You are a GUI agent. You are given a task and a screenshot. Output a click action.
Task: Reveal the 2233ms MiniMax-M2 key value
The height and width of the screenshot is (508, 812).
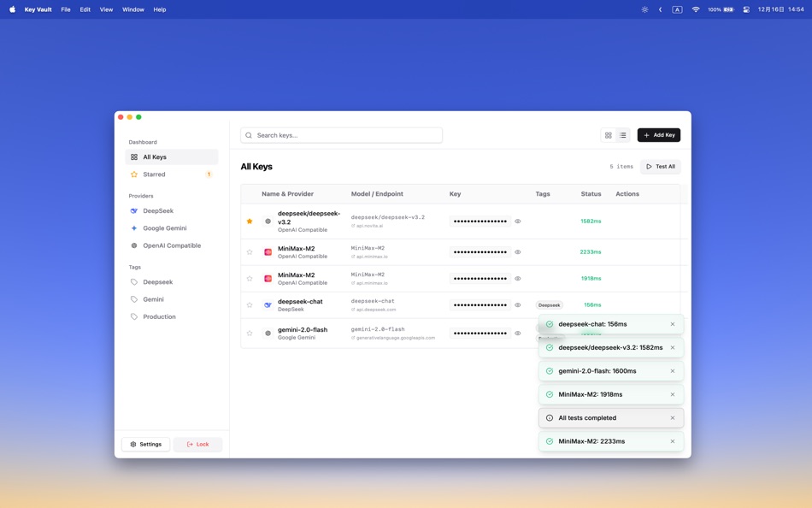click(517, 252)
